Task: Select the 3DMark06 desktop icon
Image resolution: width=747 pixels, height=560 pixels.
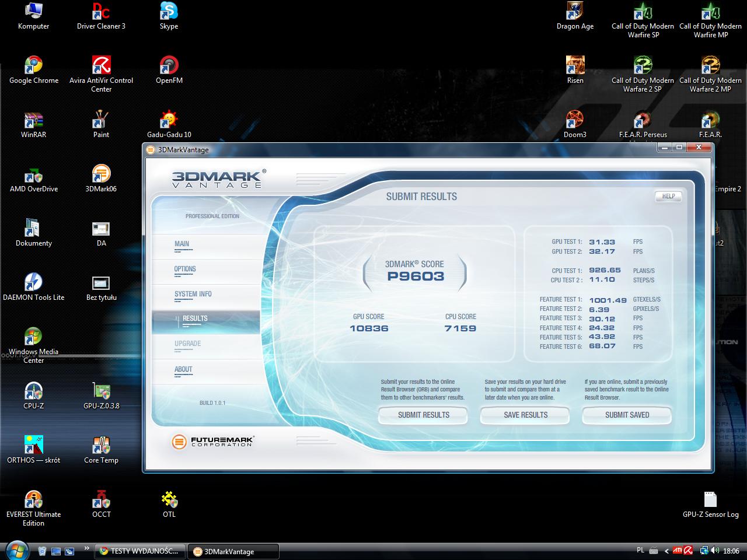Action: tap(101, 179)
